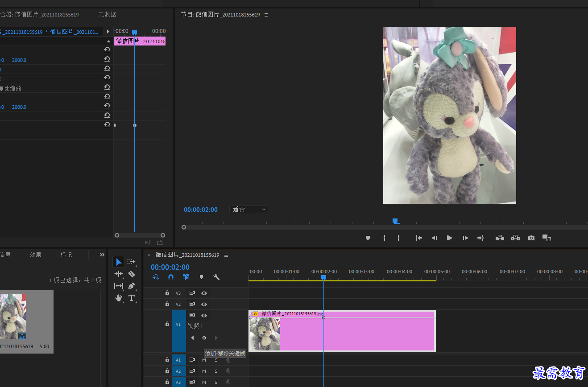Select the Pen tool
588x387 pixels.
[132, 286]
